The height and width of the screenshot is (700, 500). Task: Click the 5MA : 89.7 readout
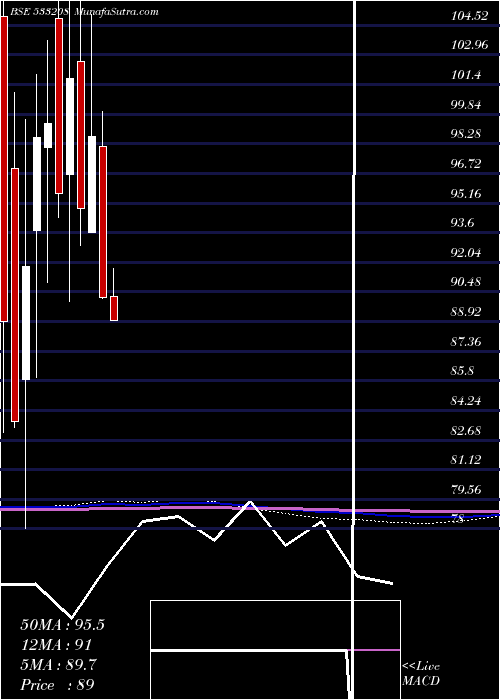58,665
